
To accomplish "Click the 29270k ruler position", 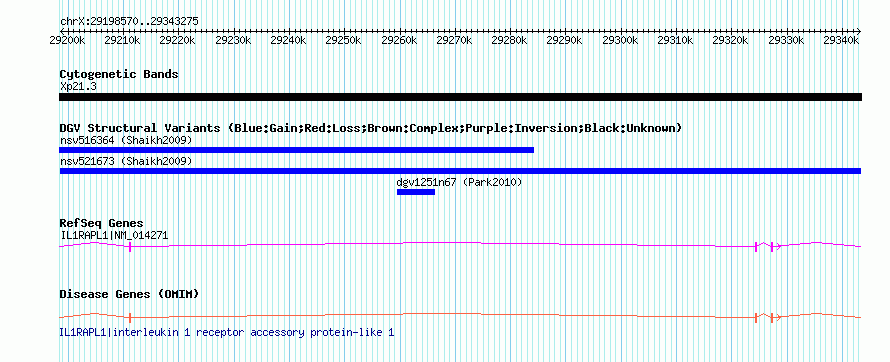I will click(x=454, y=40).
